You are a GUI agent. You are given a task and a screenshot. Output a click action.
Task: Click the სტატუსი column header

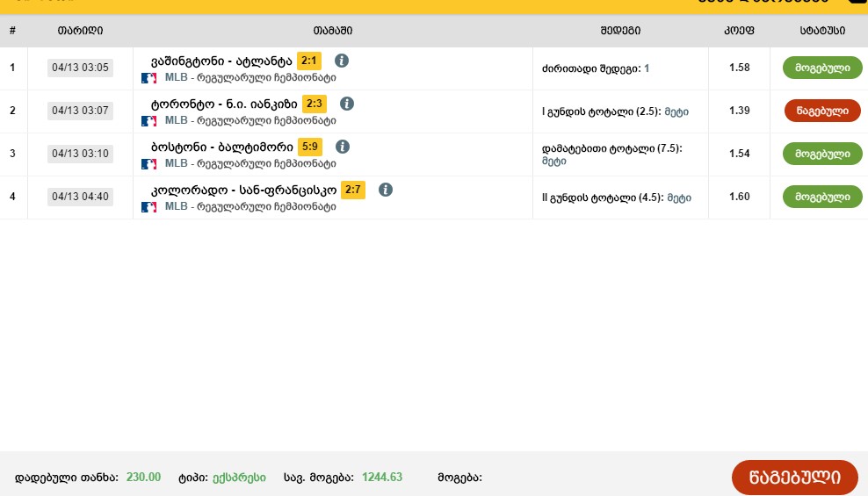pos(822,31)
